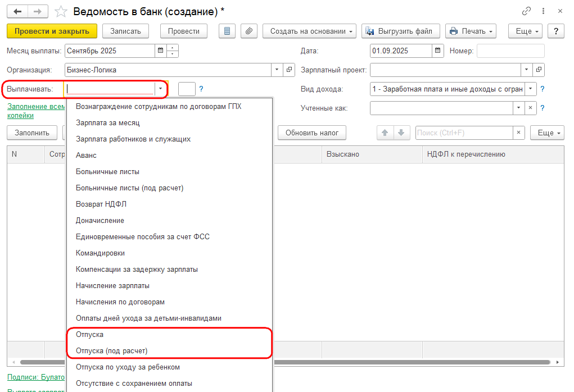Clear the search field with X
574x392 pixels.
(x=519, y=133)
